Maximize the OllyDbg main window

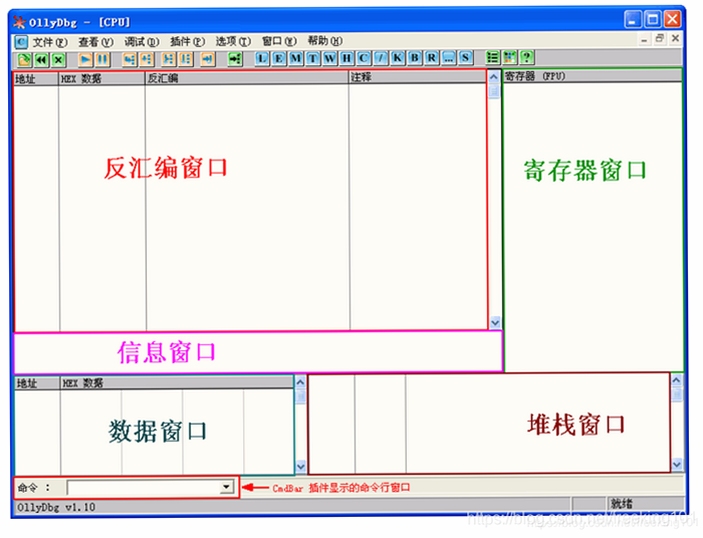click(653, 19)
